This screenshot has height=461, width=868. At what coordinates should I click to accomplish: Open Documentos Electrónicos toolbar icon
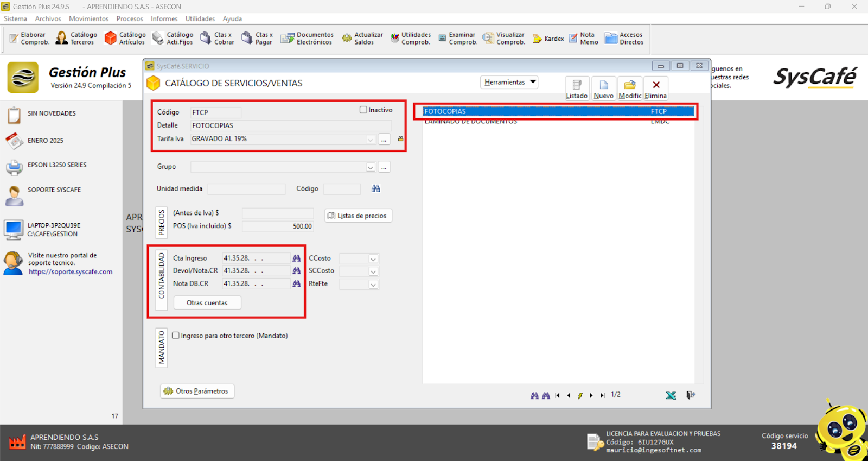[x=307, y=38]
